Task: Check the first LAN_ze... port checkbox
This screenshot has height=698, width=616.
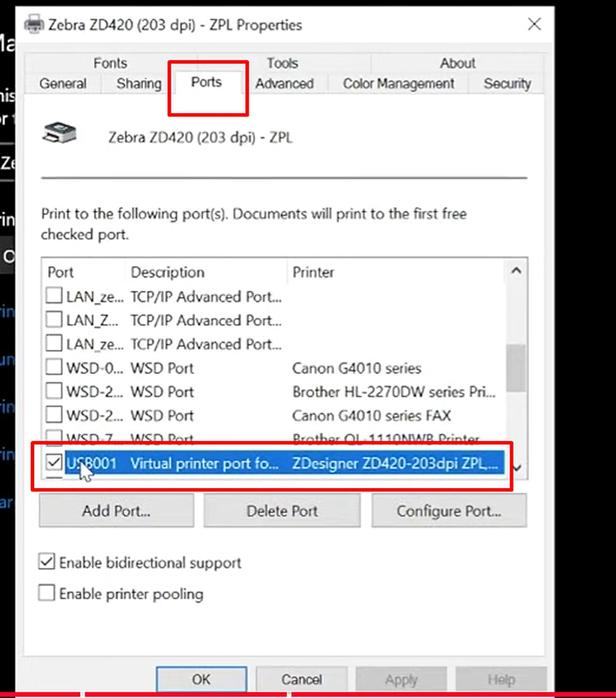Action: point(54,295)
